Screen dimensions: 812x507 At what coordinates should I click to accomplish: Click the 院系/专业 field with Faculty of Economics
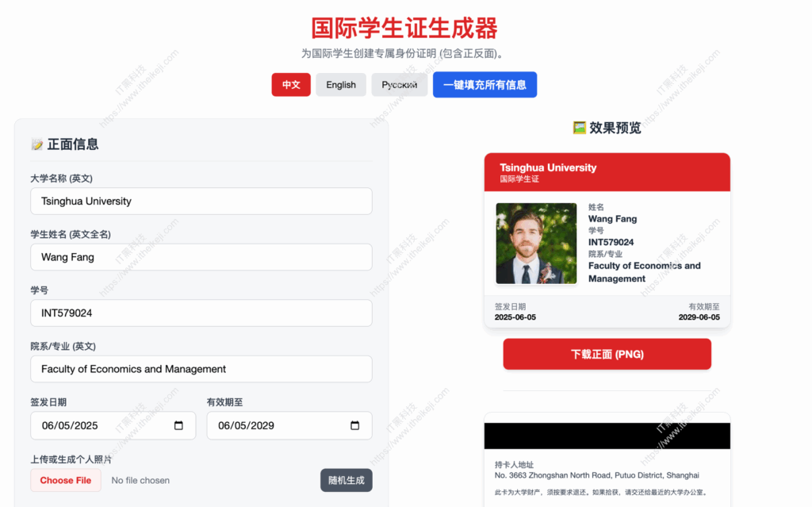click(x=201, y=369)
